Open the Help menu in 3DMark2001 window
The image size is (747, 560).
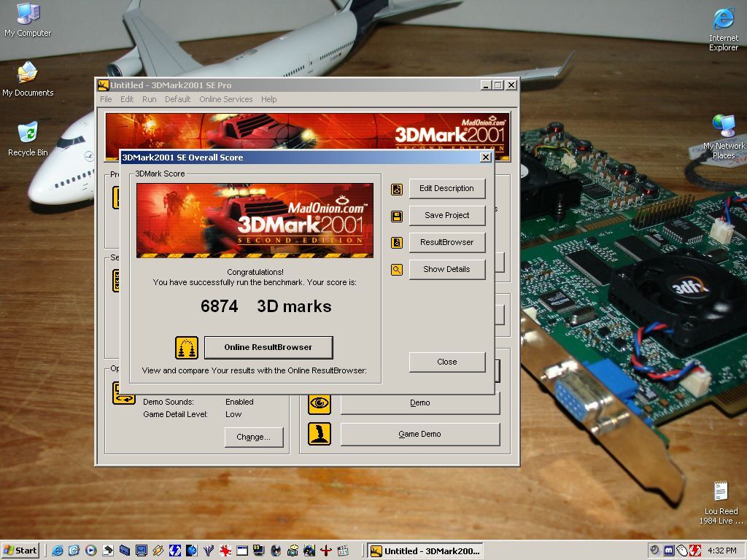268,99
